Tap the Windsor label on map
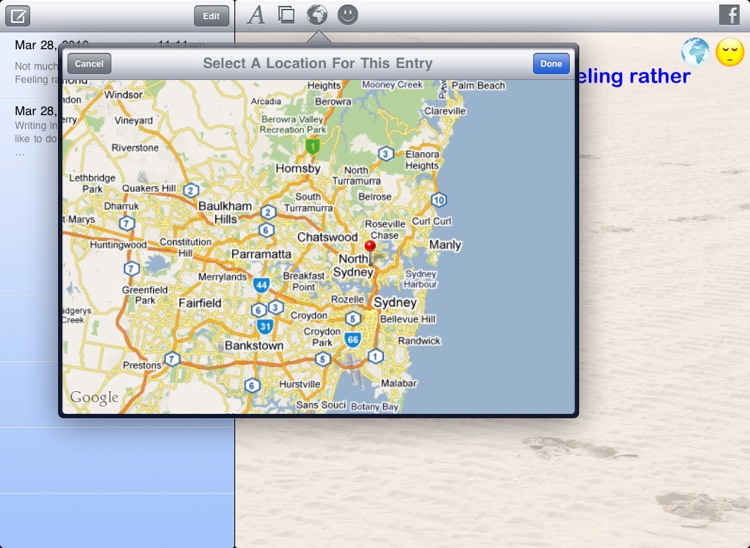The image size is (750, 548). pos(123,95)
